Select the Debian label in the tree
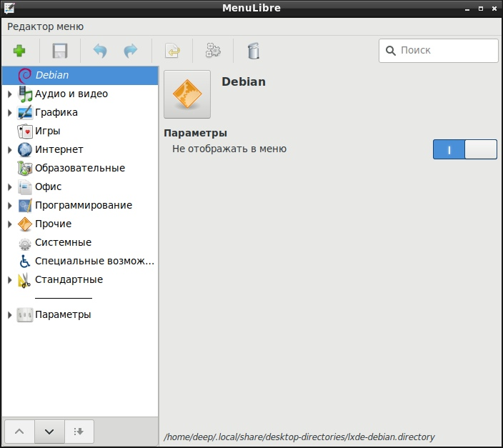The width and height of the screenshot is (503, 448). coord(52,75)
